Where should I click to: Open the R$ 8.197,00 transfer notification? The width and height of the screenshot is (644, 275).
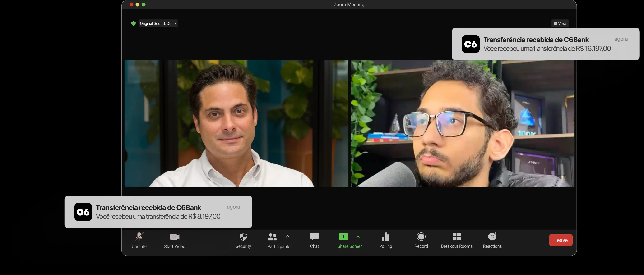158,212
